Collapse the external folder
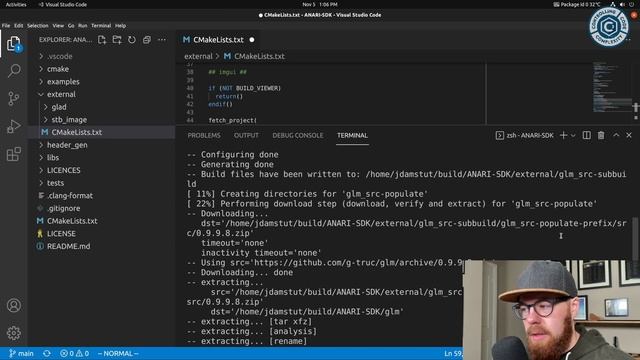The image size is (640, 360). [101, 94]
